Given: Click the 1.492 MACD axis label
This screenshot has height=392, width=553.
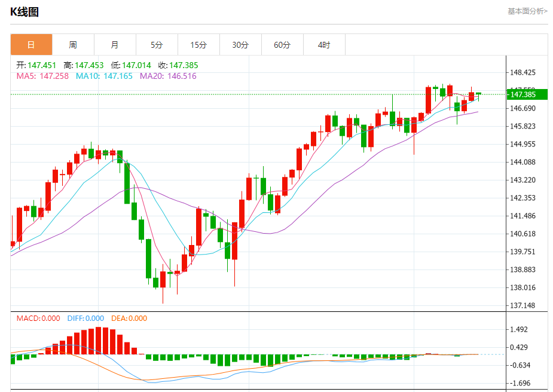Looking at the screenshot, I should [519, 330].
